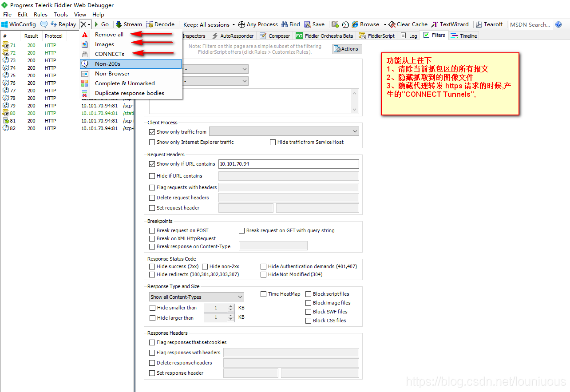
Task: Open Show all Content-Types dropdown
Action: (197, 297)
